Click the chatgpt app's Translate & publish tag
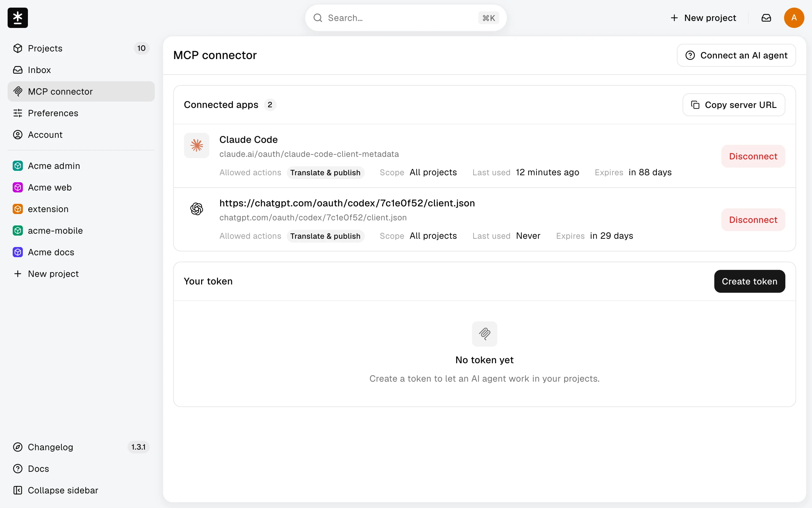The width and height of the screenshot is (812, 508). [x=325, y=236]
